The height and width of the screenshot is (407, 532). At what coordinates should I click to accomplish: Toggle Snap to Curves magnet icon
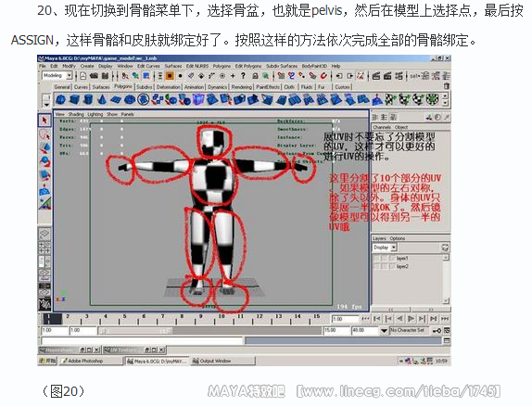(291, 76)
